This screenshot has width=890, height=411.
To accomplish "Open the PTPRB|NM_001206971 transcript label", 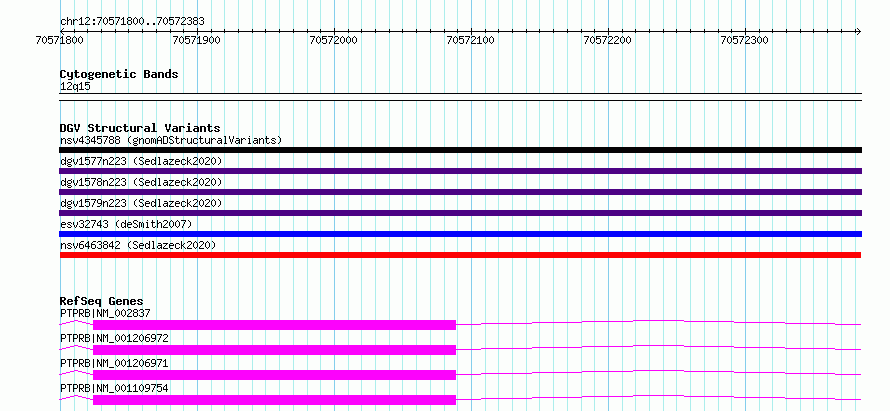I will pos(114,363).
